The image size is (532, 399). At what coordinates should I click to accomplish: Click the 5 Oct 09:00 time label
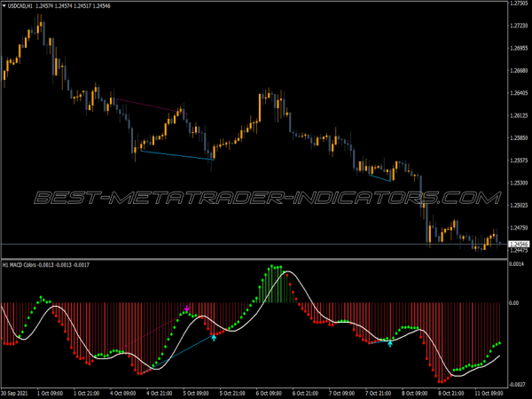pos(196,393)
